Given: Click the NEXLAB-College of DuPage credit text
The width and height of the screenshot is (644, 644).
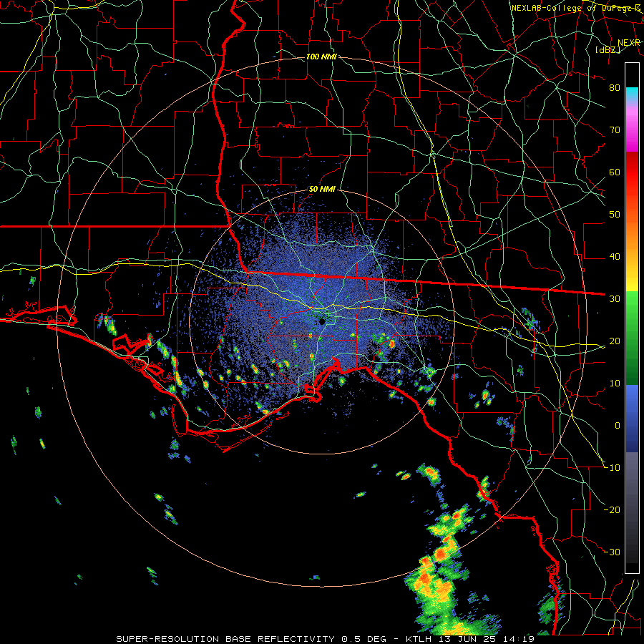Looking at the screenshot, I should (x=576, y=8).
